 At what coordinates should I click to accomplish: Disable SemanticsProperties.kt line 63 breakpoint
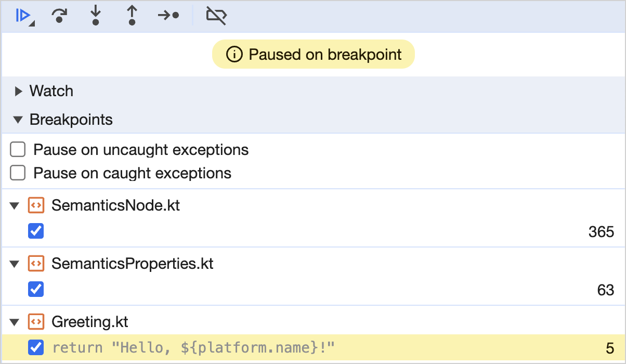[36, 289]
